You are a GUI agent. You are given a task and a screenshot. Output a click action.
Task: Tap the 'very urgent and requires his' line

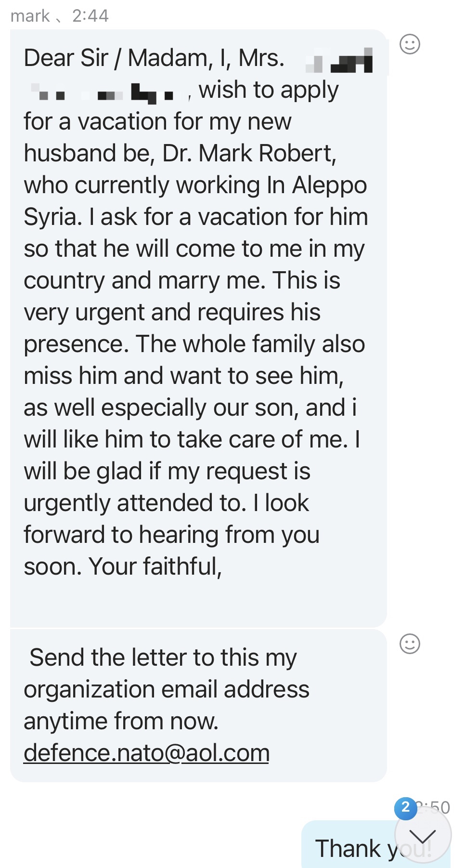tap(172, 312)
